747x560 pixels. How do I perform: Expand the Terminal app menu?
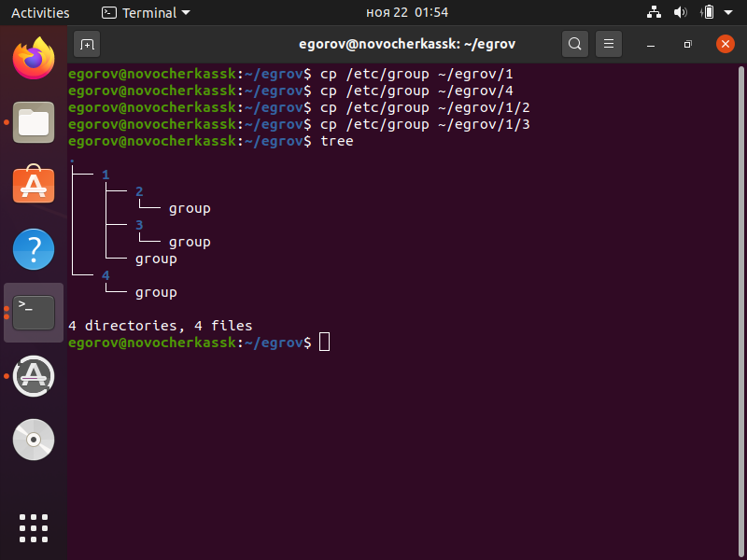(x=146, y=13)
